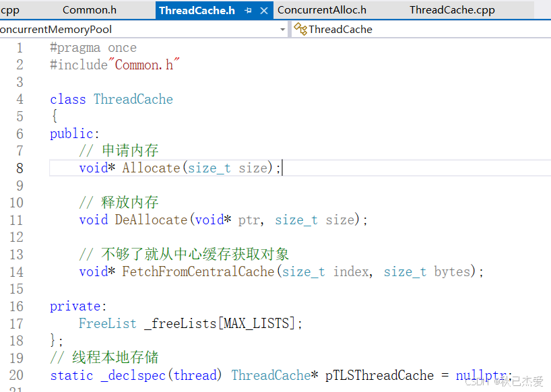Click the comment "// 释放内存"
The height and width of the screenshot is (392, 551).
point(119,202)
